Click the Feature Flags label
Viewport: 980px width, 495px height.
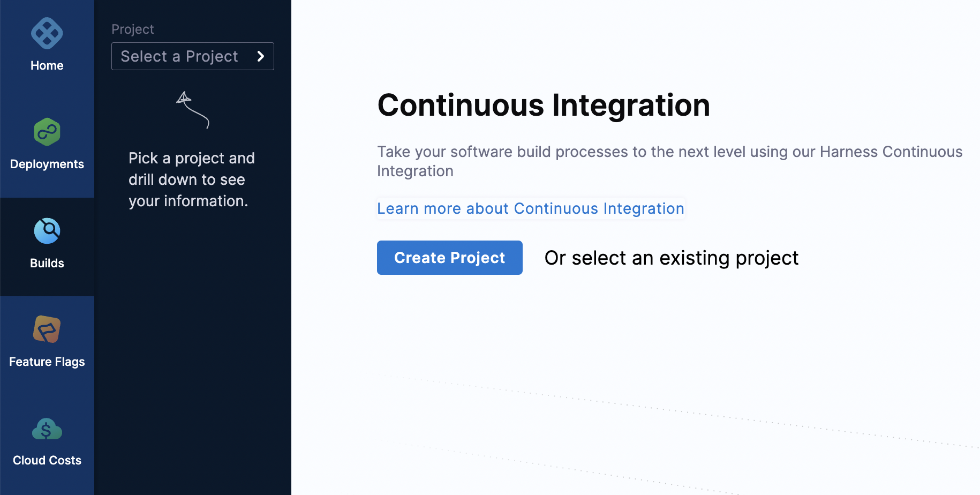(x=47, y=362)
